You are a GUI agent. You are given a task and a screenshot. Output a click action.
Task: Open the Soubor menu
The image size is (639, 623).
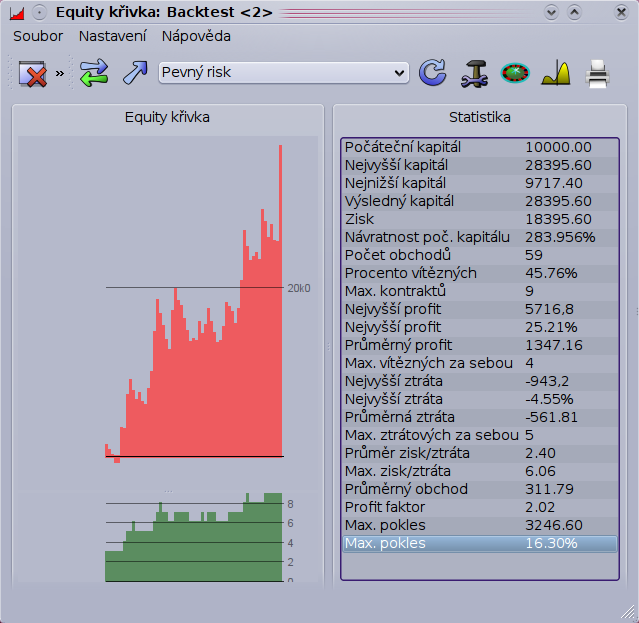(38, 36)
